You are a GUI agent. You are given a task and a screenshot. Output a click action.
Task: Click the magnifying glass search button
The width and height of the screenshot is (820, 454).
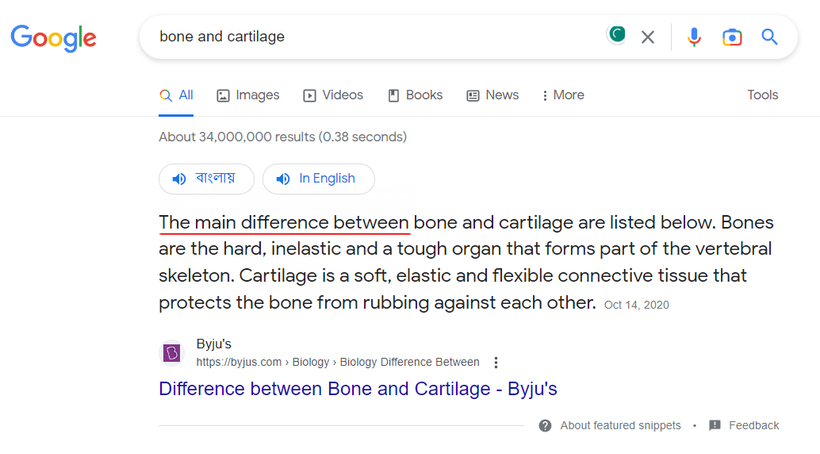tap(769, 37)
